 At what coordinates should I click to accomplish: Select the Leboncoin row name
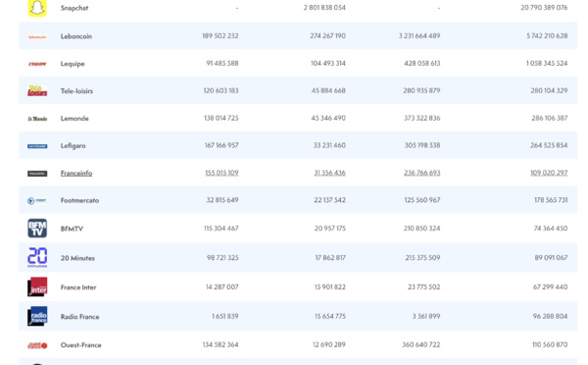[76, 36]
